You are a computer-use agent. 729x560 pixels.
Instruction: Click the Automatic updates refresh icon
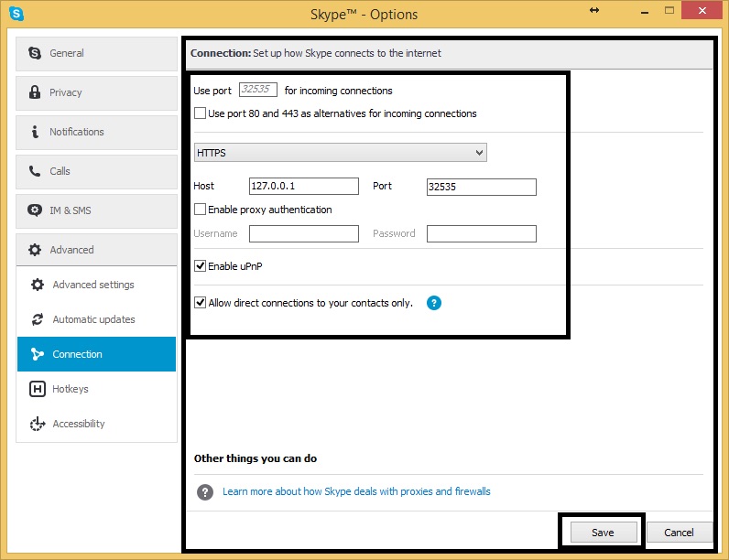click(38, 319)
